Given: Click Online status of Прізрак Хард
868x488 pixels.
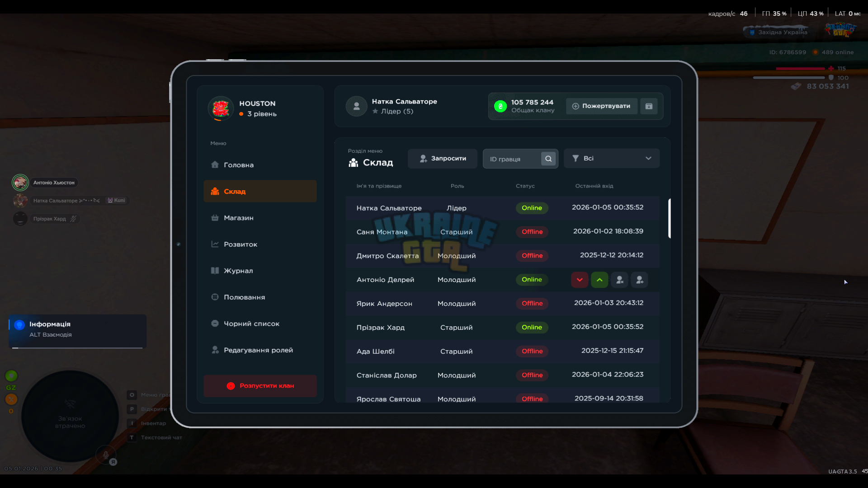Looking at the screenshot, I should pos(532,328).
